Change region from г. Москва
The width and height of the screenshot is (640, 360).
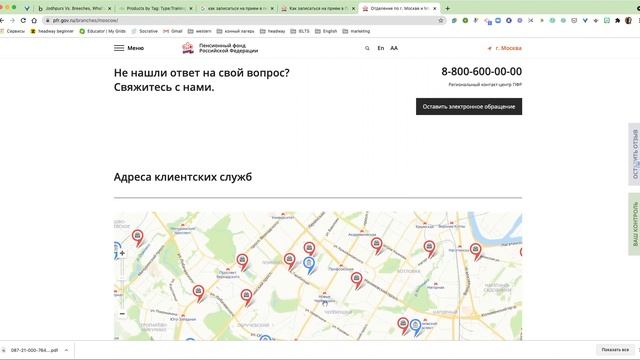(x=504, y=48)
